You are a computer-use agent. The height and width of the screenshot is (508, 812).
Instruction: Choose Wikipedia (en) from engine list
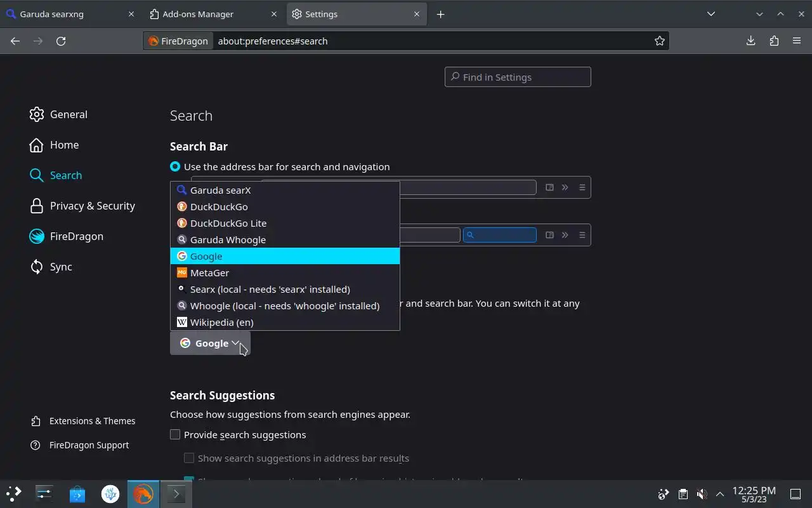tap(285, 322)
